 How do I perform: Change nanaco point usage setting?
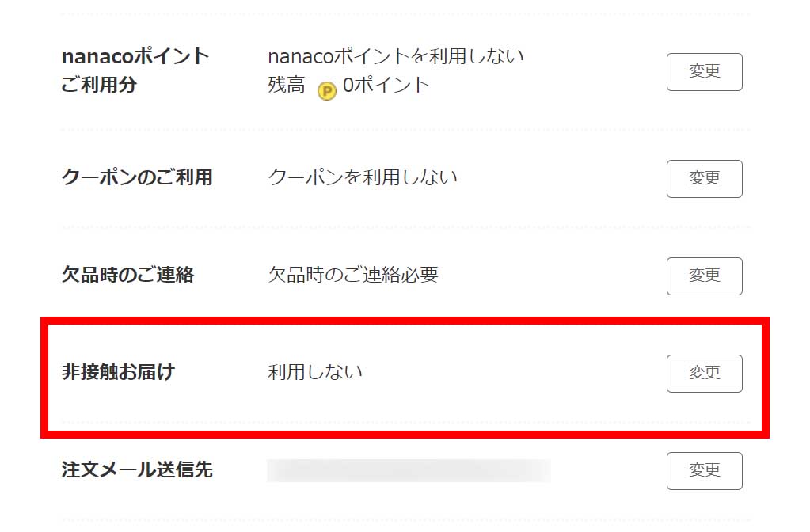pyautogui.click(x=704, y=72)
